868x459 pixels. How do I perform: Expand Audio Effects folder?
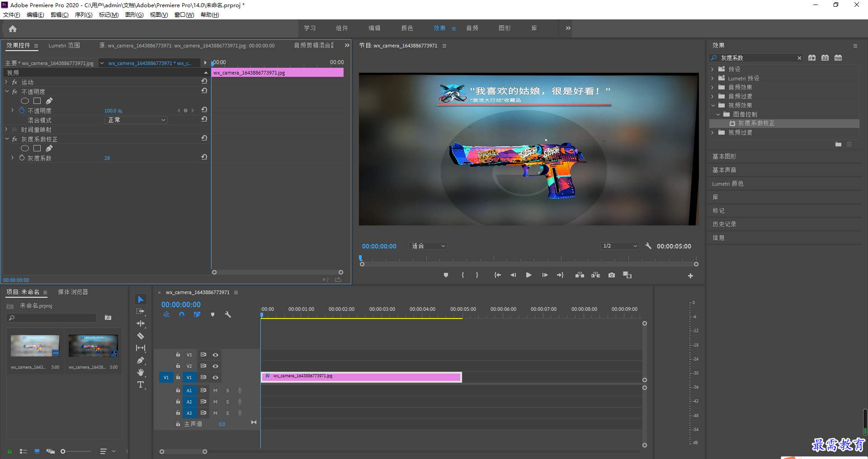tap(712, 87)
